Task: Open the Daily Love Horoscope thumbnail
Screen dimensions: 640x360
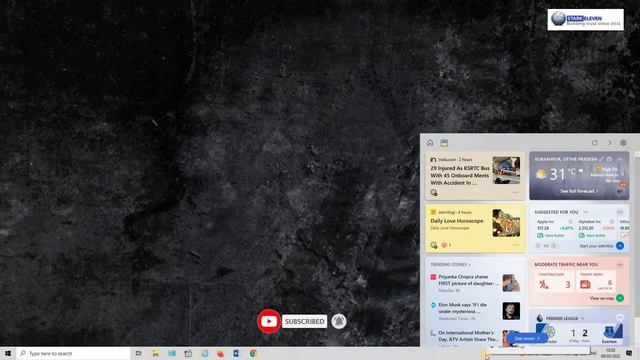Action: click(x=506, y=223)
